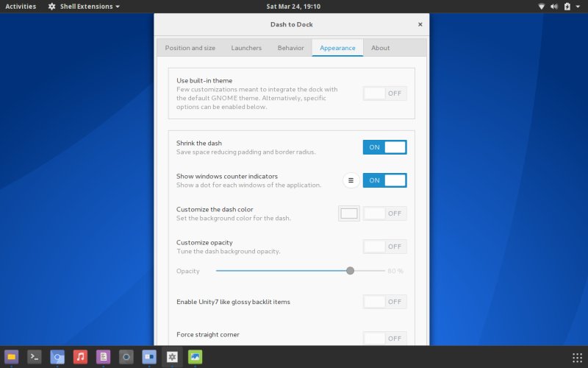The width and height of the screenshot is (588, 368).
Task: Click the Shell Extensions gear icon
Action: click(x=51, y=7)
